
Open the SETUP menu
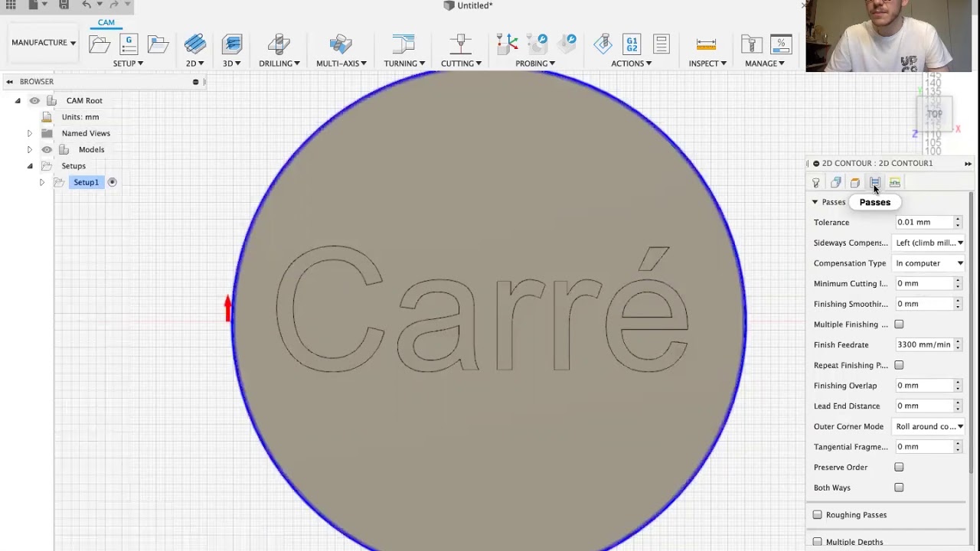click(x=128, y=64)
